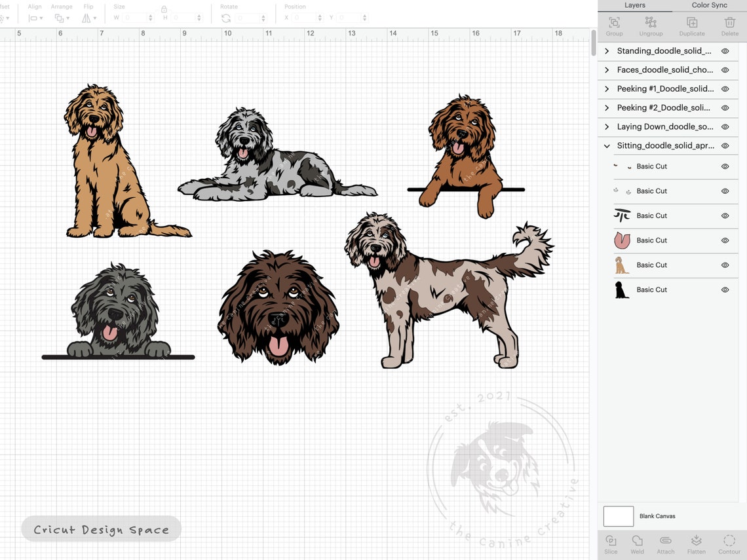Select the Slice tool

(x=610, y=544)
